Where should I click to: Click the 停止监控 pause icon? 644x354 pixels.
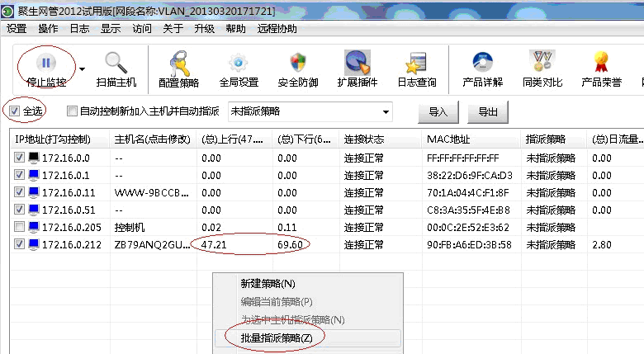point(47,63)
